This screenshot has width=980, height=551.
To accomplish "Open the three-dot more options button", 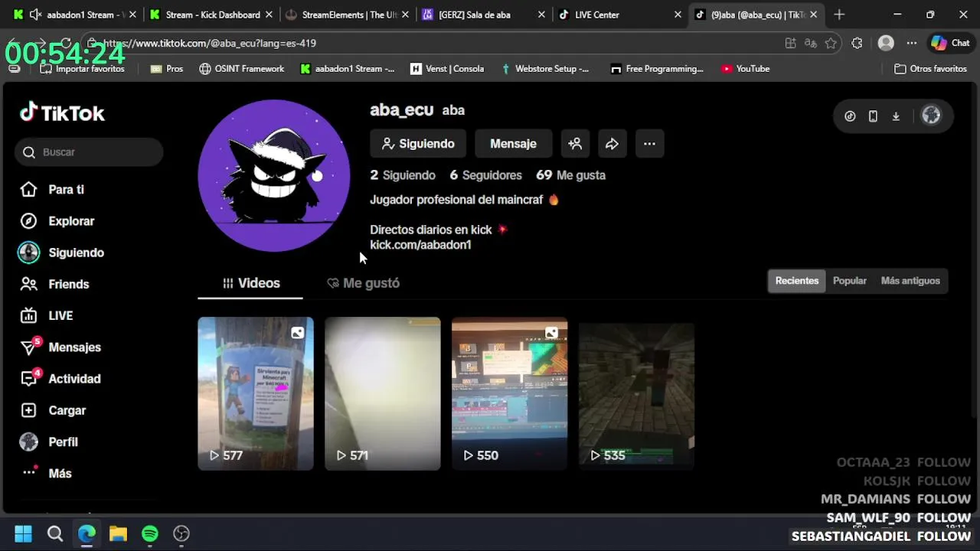I will click(649, 144).
